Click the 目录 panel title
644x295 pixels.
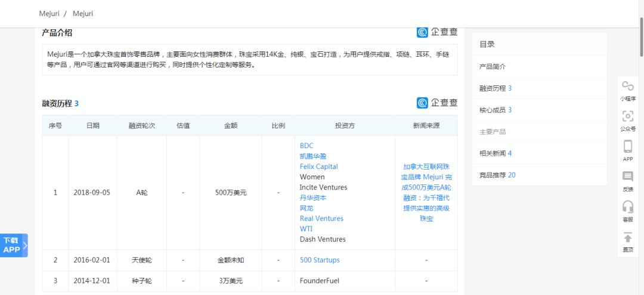(487, 44)
